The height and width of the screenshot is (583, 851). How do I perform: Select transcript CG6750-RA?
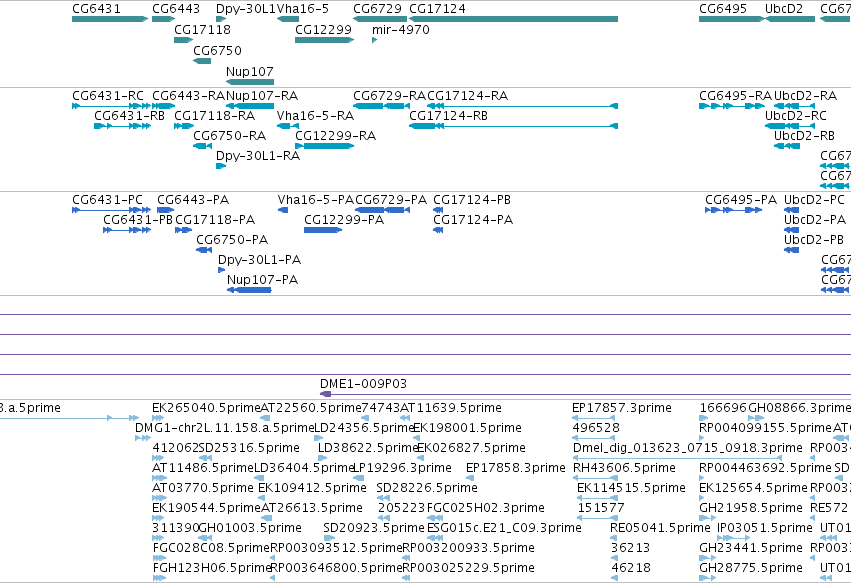pyautogui.click(x=202, y=146)
